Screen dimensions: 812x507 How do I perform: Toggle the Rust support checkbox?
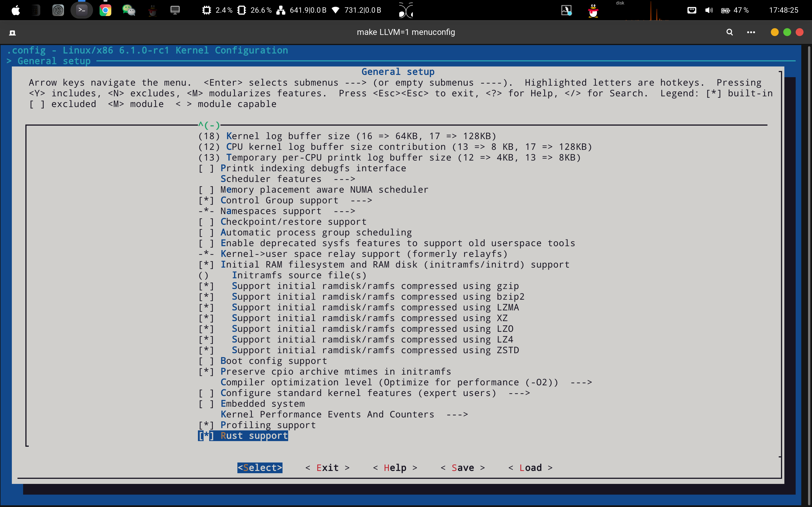coord(206,435)
